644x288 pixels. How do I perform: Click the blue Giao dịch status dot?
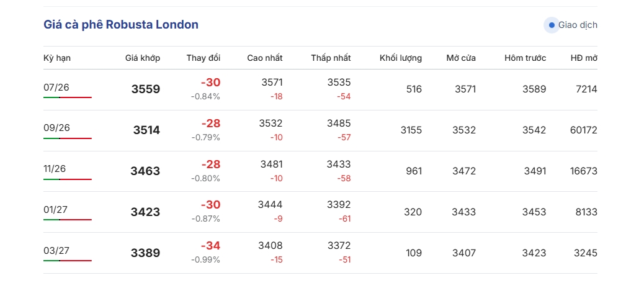pyautogui.click(x=552, y=25)
